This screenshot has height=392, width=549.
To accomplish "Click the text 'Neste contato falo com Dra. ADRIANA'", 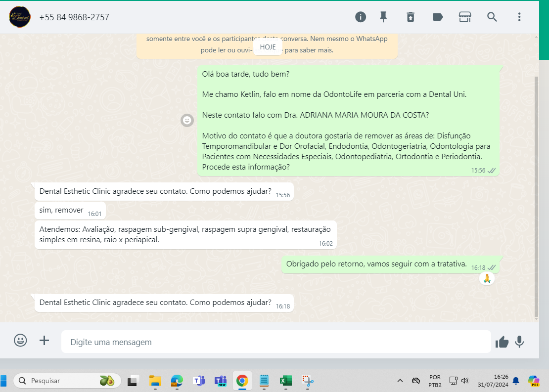I will pyautogui.click(x=316, y=115).
